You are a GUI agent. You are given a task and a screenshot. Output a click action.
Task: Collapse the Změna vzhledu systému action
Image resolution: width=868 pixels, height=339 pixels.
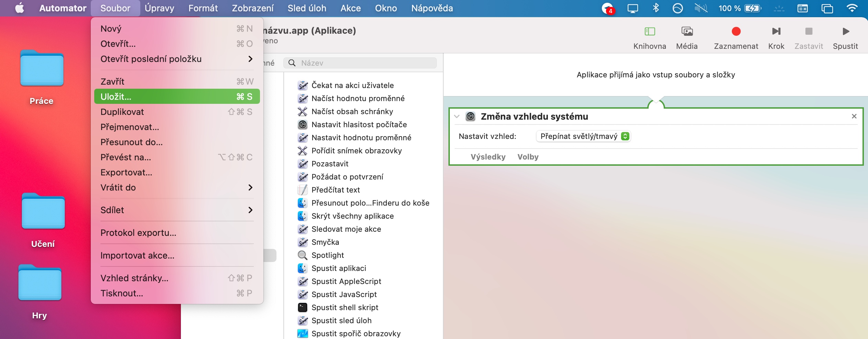(457, 117)
